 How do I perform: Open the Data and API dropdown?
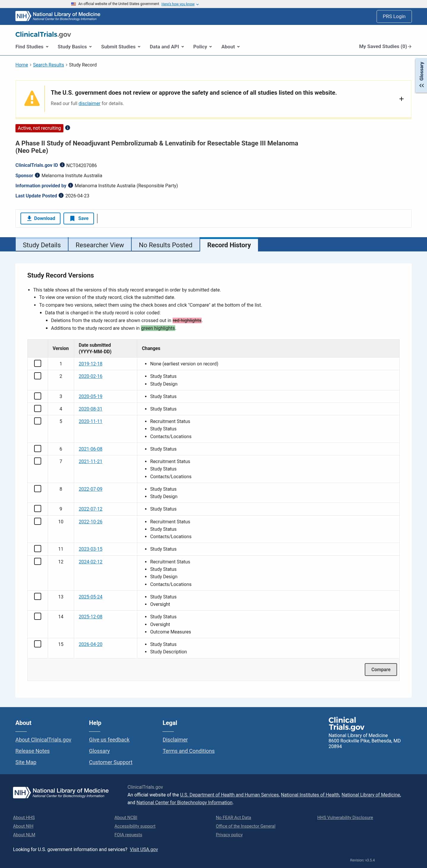(x=167, y=47)
